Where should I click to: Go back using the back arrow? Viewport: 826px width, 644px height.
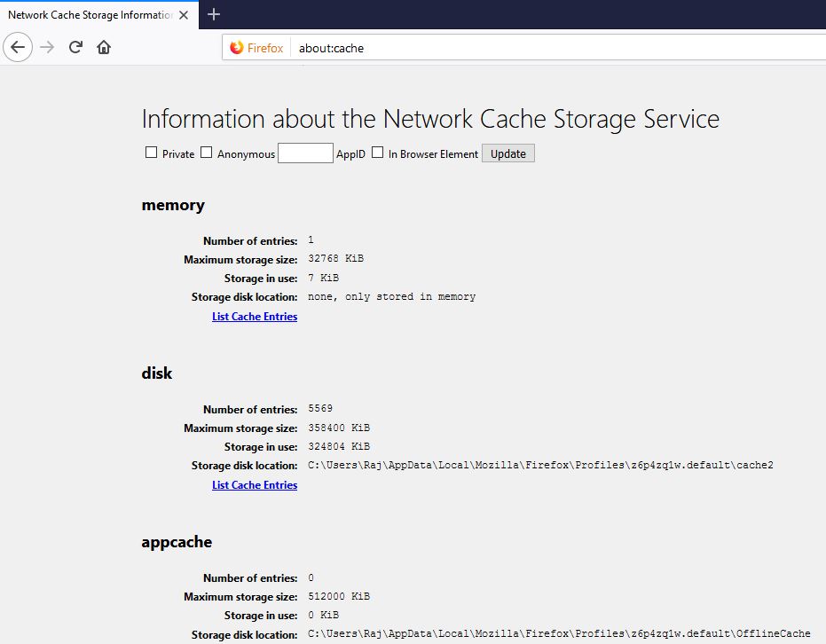click(x=18, y=47)
